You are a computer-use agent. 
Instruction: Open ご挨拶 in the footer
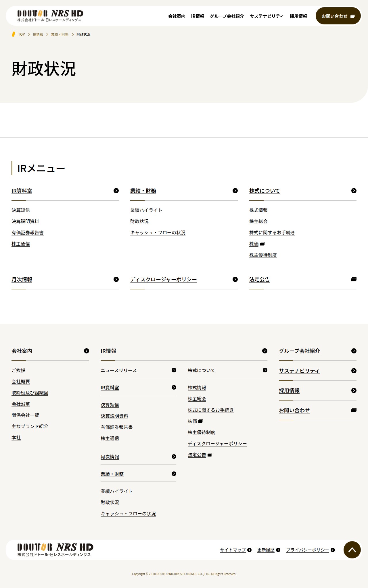tap(18, 370)
